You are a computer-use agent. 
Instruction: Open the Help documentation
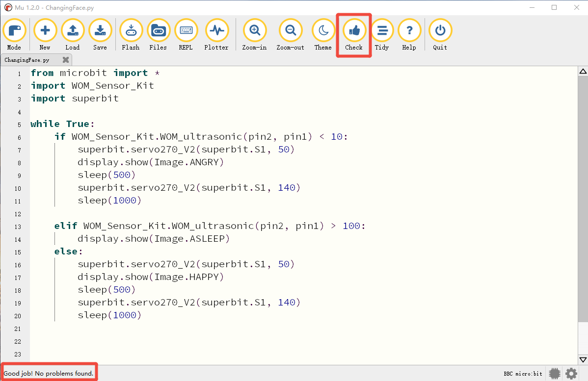point(409,34)
